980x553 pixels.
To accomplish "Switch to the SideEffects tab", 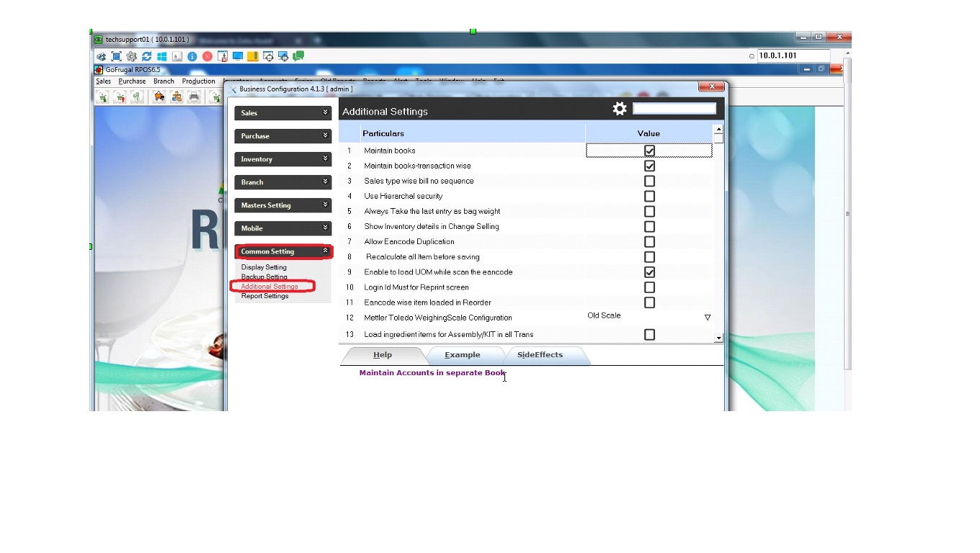I will click(540, 355).
